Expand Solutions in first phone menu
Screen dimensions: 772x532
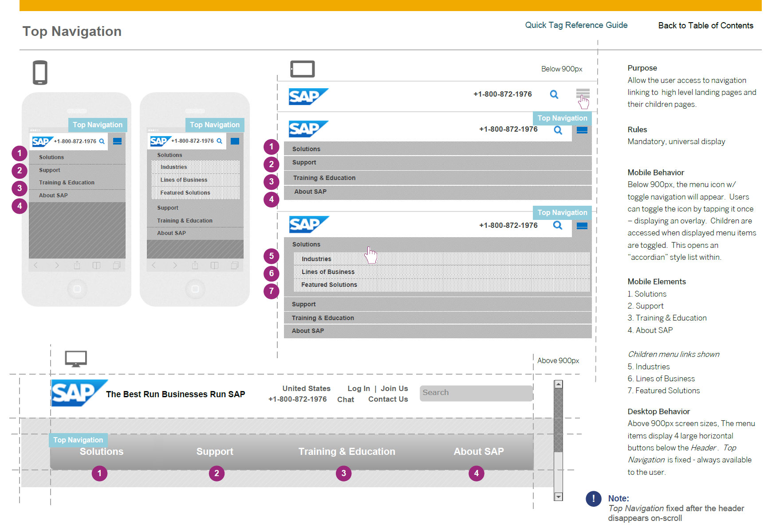pyautogui.click(x=77, y=157)
